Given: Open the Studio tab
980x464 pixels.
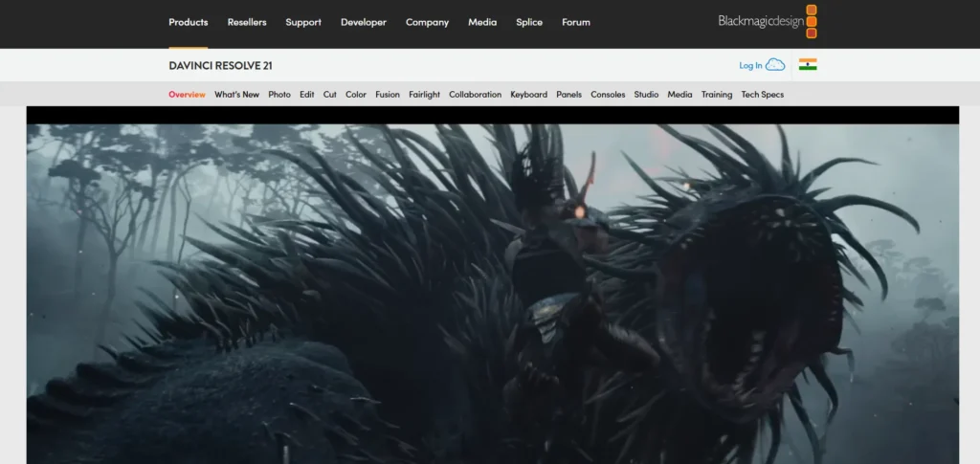Looking at the screenshot, I should (646, 95).
